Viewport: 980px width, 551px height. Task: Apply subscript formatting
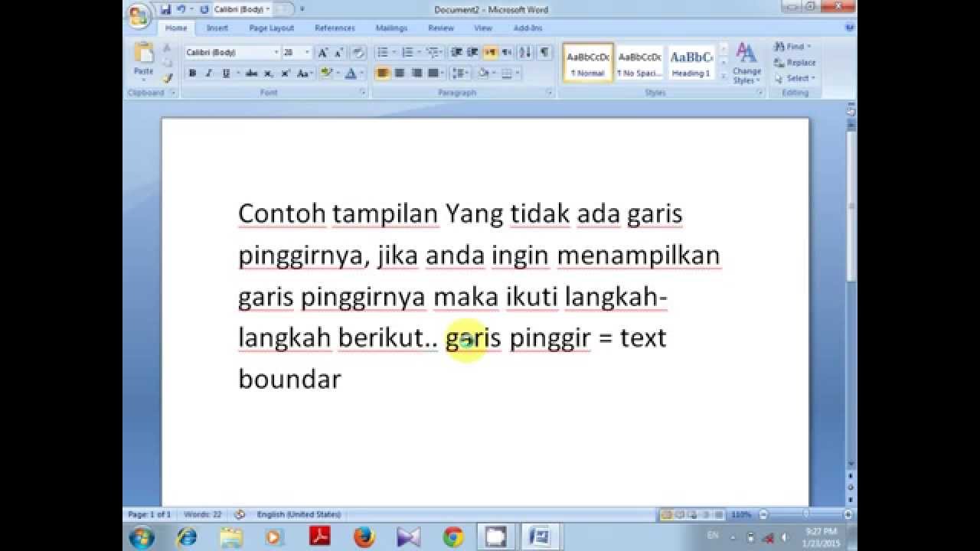tap(269, 73)
